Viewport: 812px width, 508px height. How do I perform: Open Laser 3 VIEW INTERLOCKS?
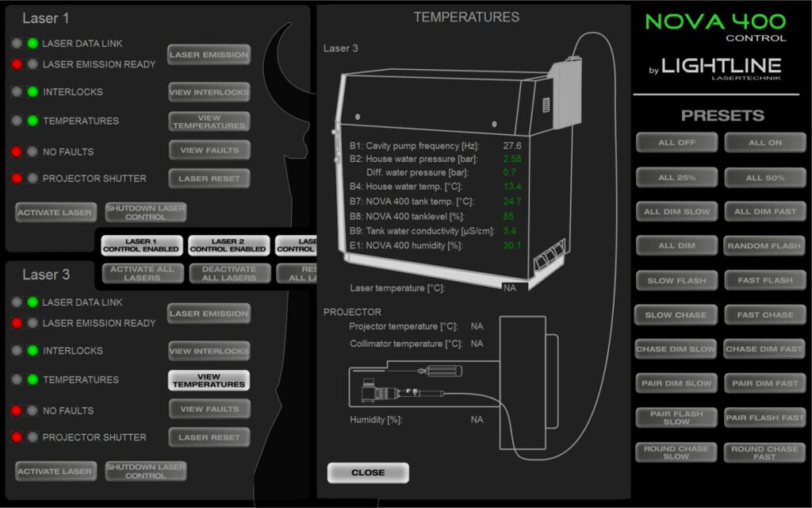(x=209, y=351)
